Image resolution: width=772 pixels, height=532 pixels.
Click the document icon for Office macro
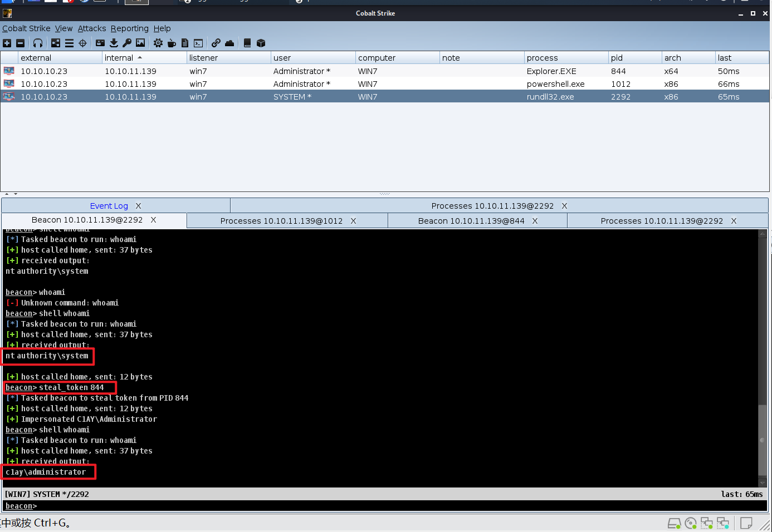[185, 43]
